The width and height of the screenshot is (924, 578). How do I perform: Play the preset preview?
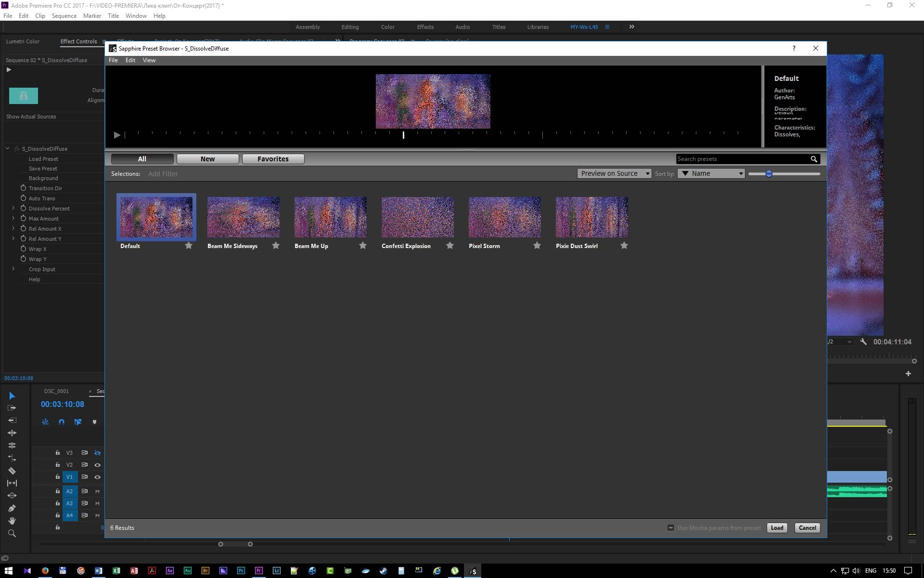coord(117,135)
